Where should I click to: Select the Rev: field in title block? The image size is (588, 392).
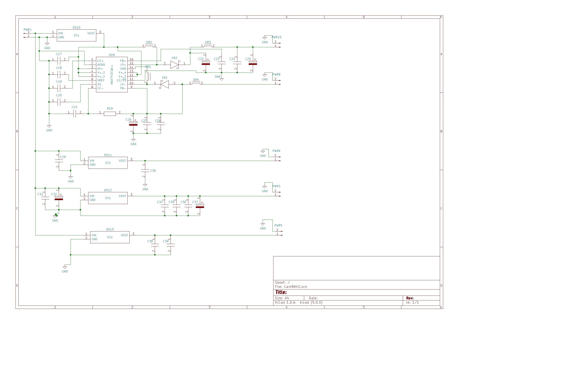point(410,298)
